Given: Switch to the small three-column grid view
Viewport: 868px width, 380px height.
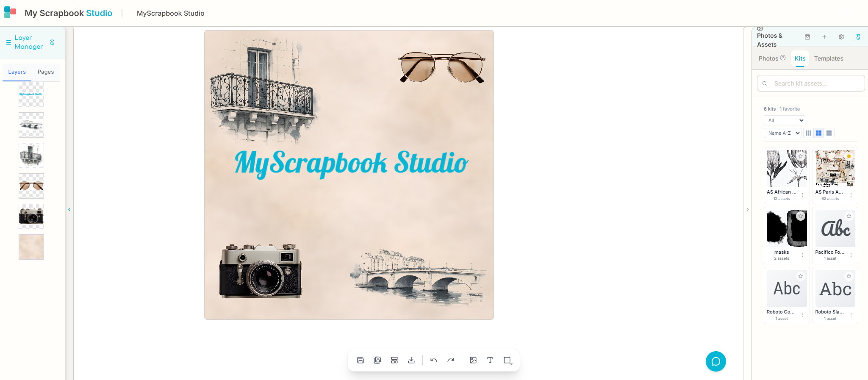Looking at the screenshot, I should (x=809, y=133).
